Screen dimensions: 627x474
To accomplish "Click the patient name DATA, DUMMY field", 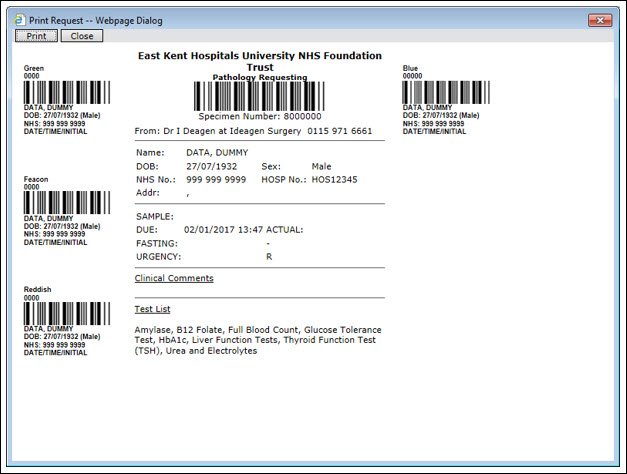I will [217, 153].
